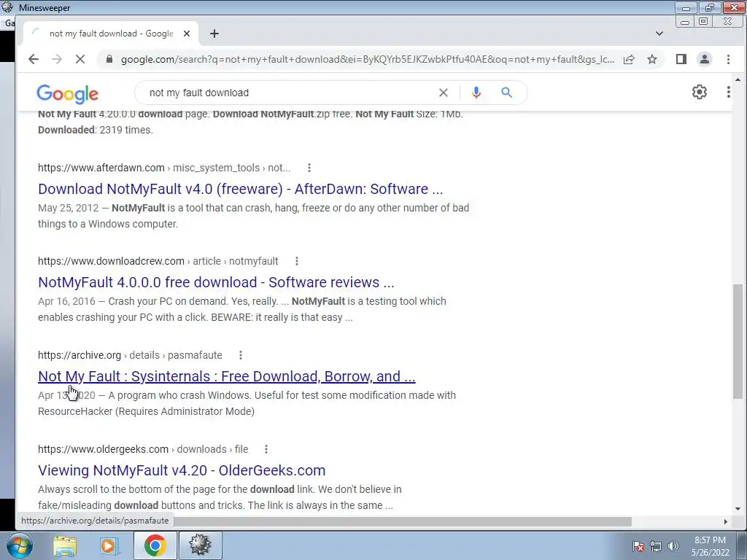Open Windows Media Player from taskbar
The image size is (747, 560).
(x=109, y=545)
